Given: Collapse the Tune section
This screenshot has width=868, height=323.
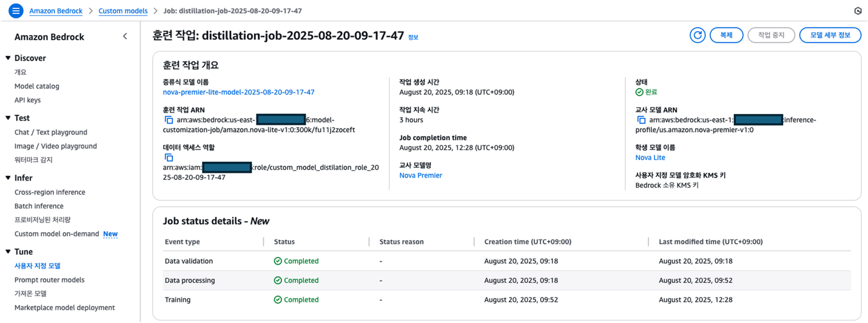Looking at the screenshot, I should [x=8, y=251].
